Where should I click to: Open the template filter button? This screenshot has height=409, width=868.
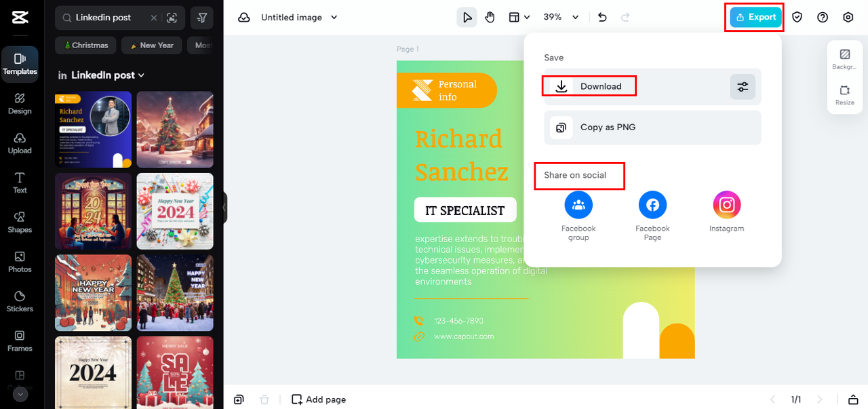click(202, 18)
